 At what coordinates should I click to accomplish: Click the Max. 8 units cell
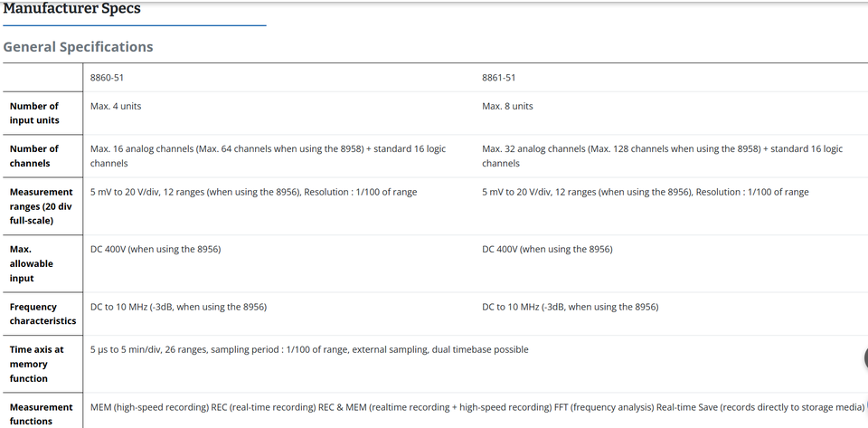tap(507, 106)
